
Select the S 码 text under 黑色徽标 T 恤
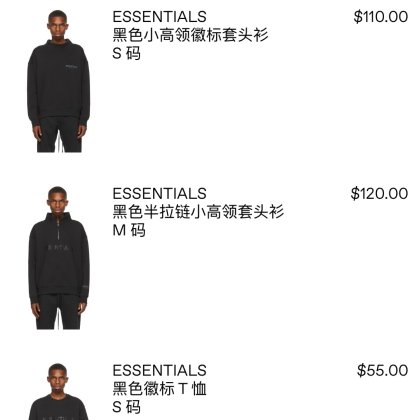126,407
